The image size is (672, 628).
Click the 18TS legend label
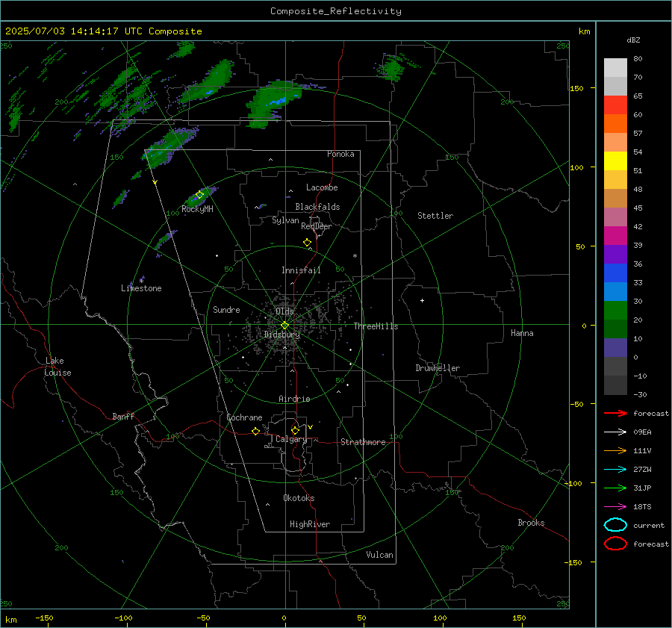642,507
